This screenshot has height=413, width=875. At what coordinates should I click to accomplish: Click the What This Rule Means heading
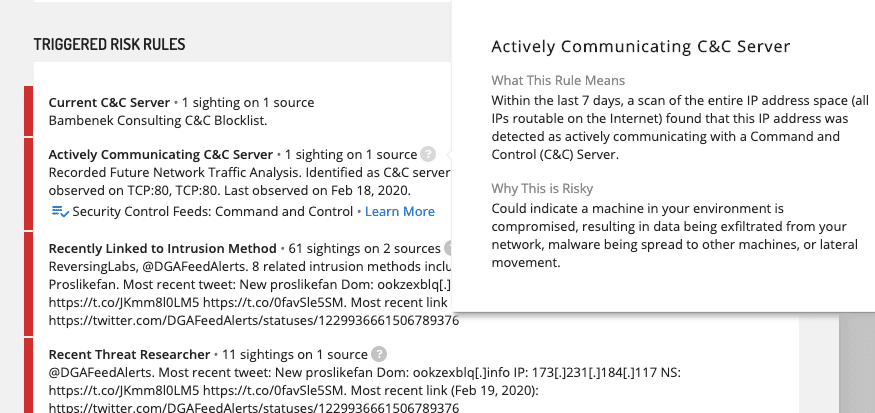pyautogui.click(x=558, y=80)
